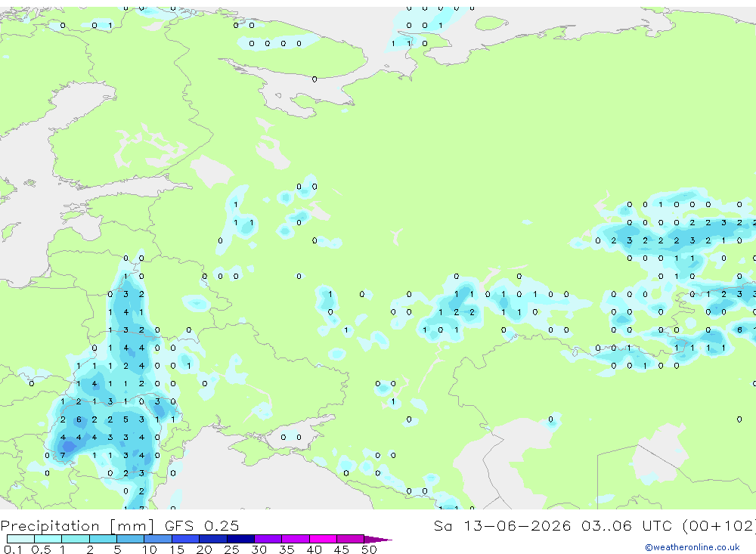Viewport: 756px width, 554px height.
Task: Click the 35–40 mm purple legend swatch
Action: coord(296,539)
